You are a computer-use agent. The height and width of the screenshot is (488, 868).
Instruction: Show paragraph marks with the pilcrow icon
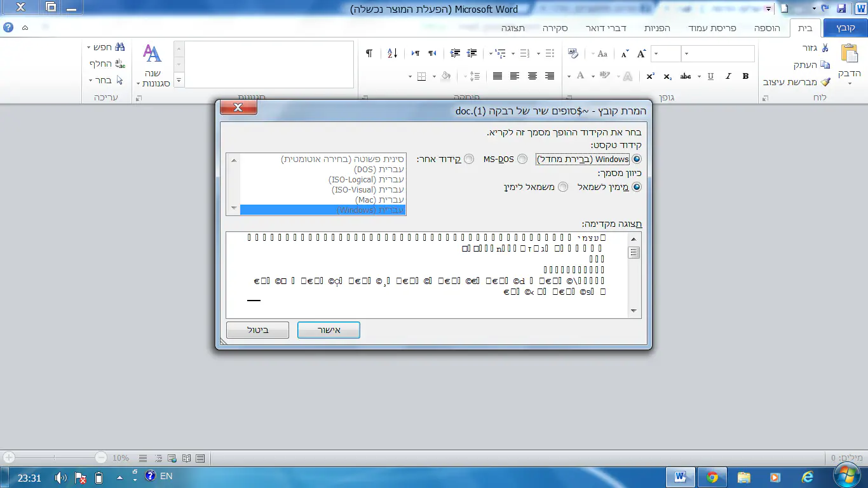(369, 53)
